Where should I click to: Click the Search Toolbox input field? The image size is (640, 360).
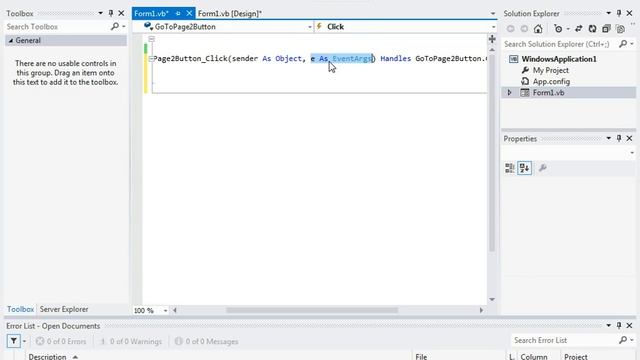(57, 27)
